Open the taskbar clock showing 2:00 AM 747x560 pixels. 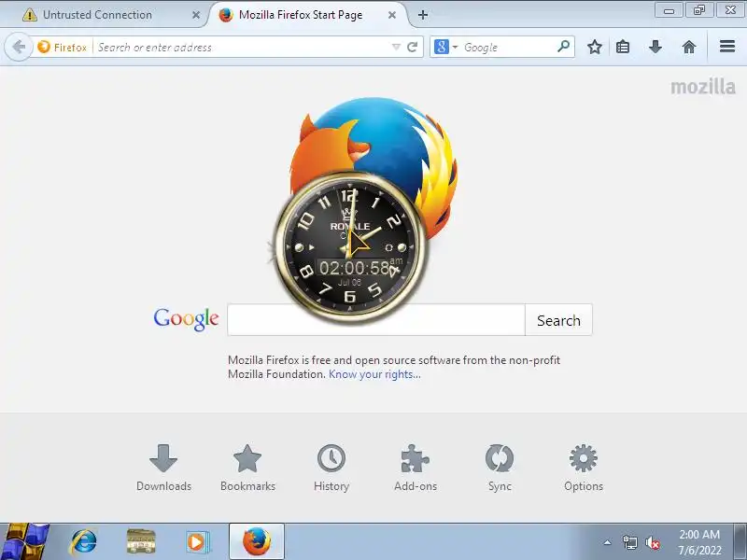coord(699,542)
